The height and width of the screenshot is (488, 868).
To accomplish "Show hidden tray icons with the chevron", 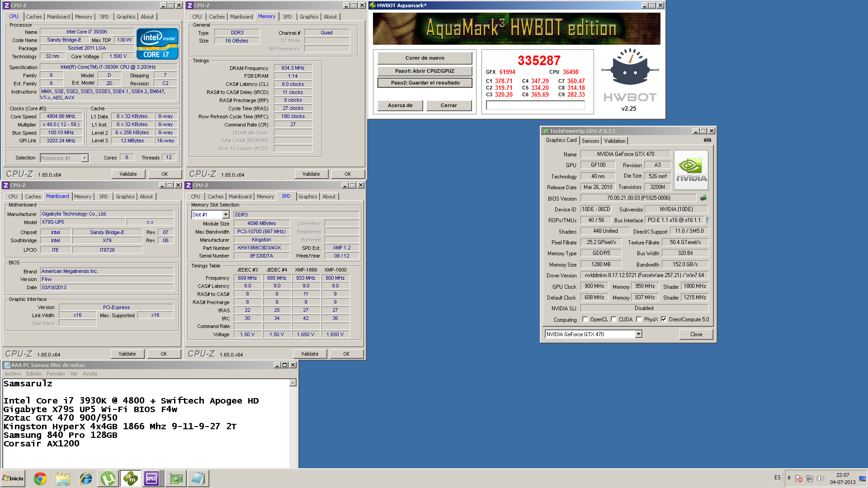I will click(789, 478).
